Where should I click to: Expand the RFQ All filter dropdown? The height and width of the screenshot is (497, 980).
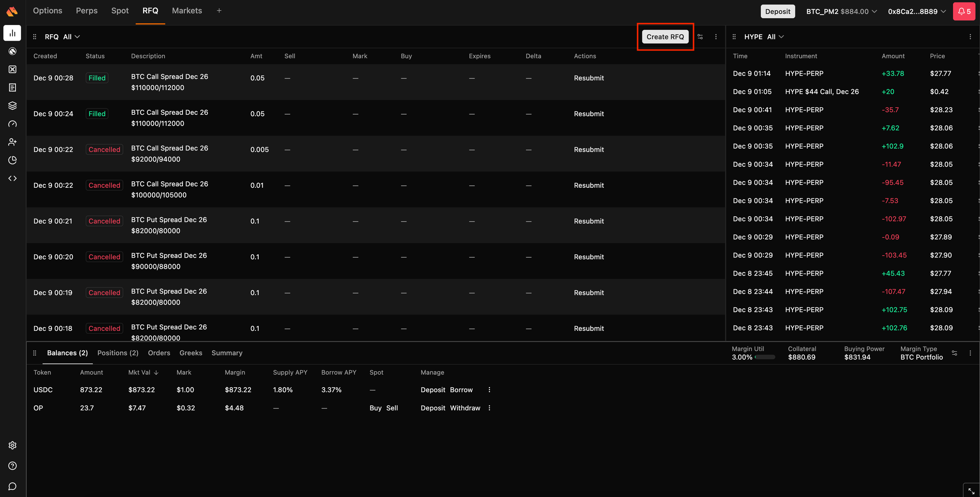click(x=72, y=37)
